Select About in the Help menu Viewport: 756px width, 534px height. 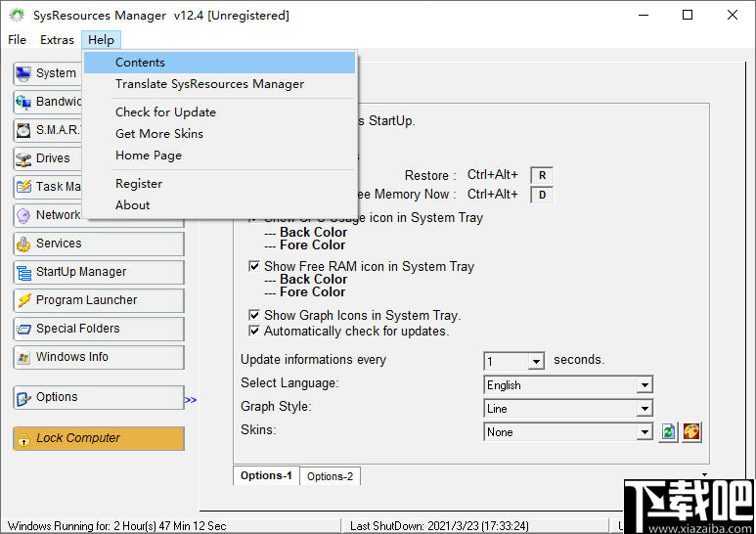coord(219,205)
